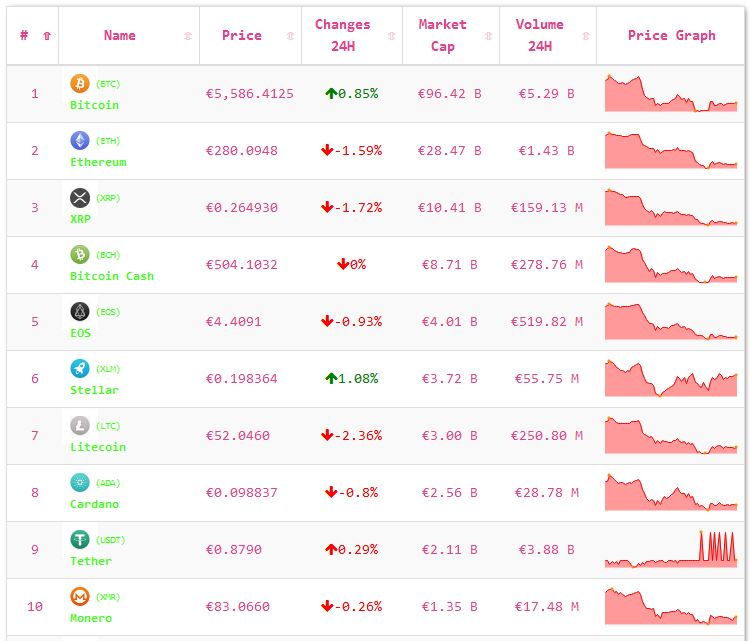Open the Ethereum name link
750x641 pixels.
point(98,162)
